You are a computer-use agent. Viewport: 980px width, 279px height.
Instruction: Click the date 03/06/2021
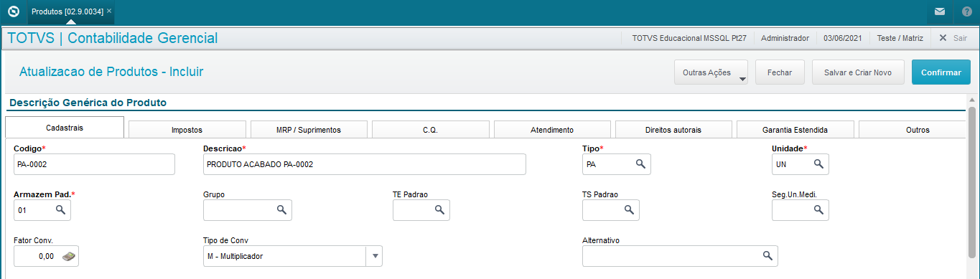(x=843, y=38)
